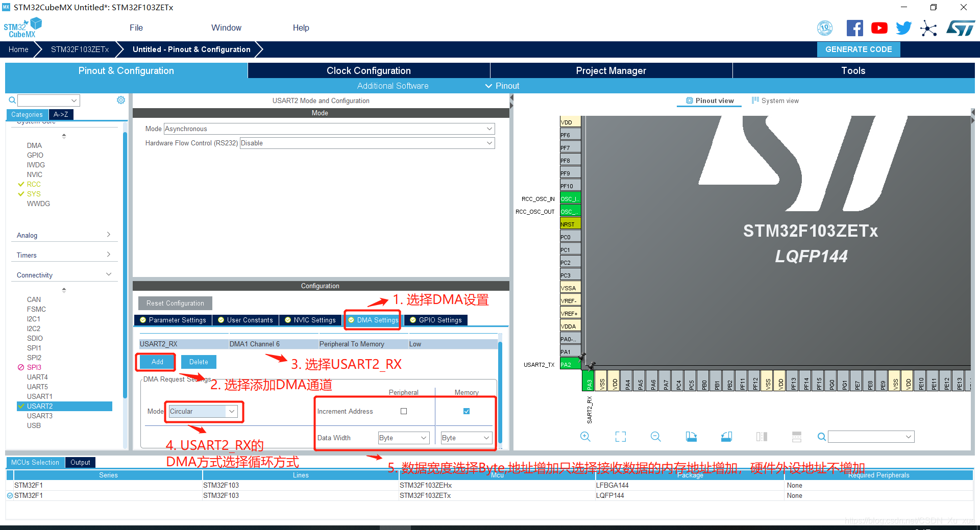The width and height of the screenshot is (980, 530).
Task: Click the PF6 pin
Action: [570, 135]
